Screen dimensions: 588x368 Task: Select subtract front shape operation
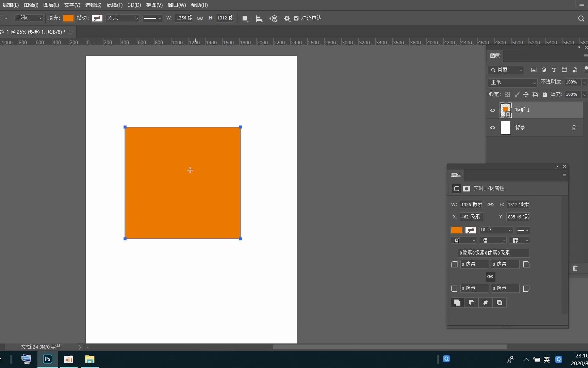click(472, 303)
